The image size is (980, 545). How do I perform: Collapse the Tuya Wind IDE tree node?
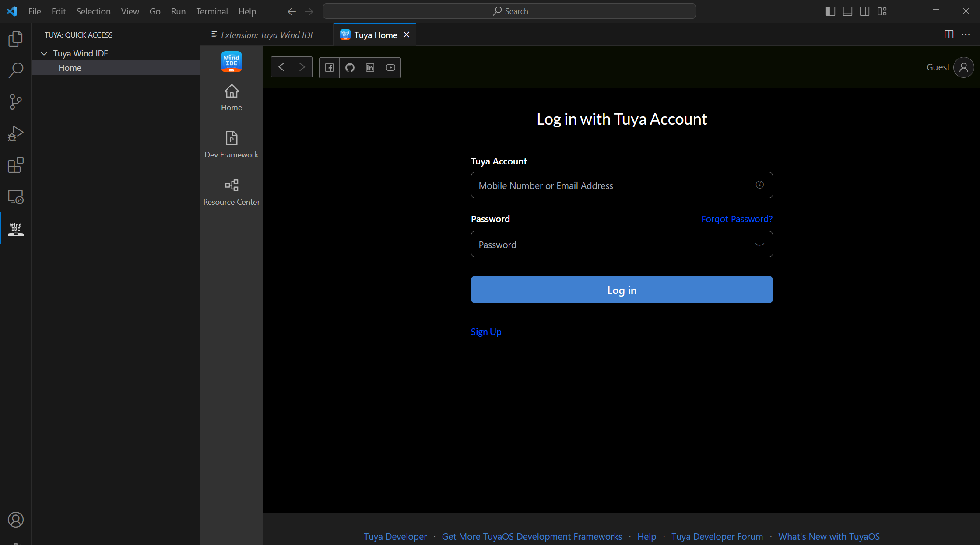click(44, 53)
